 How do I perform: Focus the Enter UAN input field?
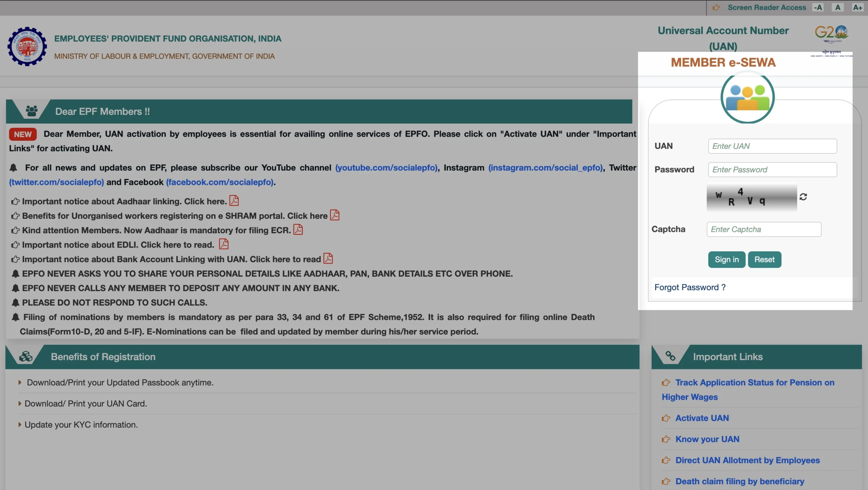(x=772, y=146)
